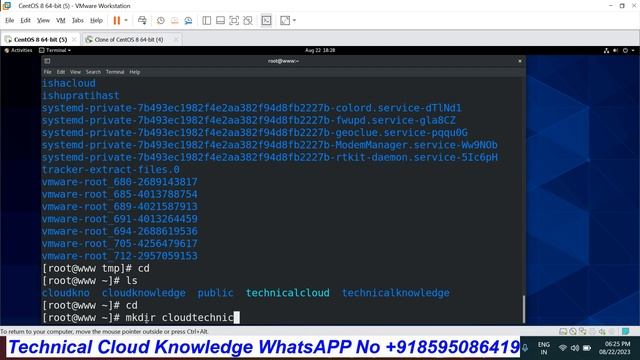Viewport: 640px width, 360px height.
Task: Open VMware File menu
Action: click(x=9, y=20)
